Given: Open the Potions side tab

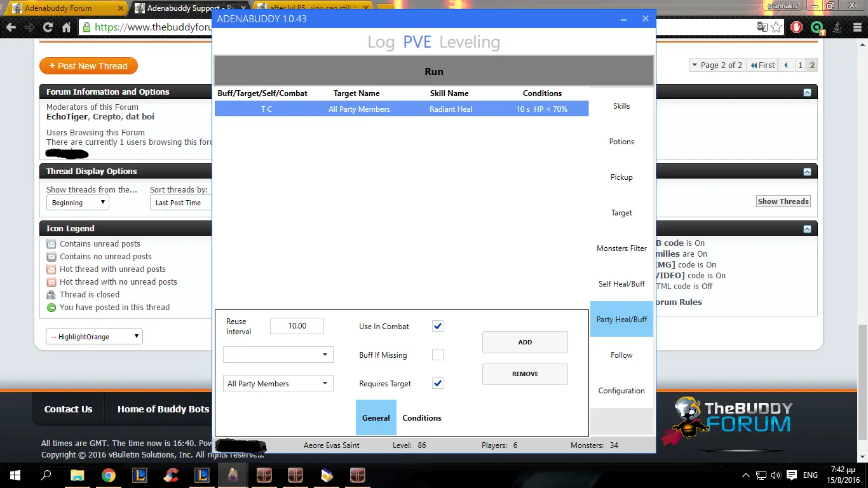Looking at the screenshot, I should pos(621,141).
